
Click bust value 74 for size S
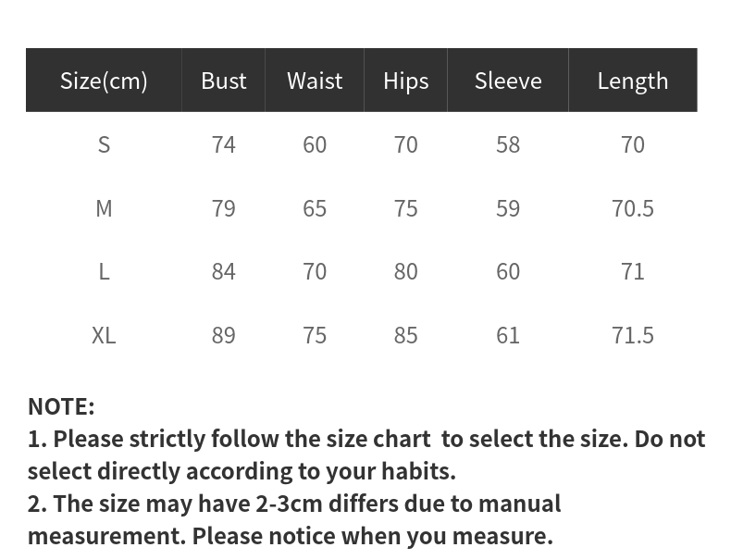(223, 144)
